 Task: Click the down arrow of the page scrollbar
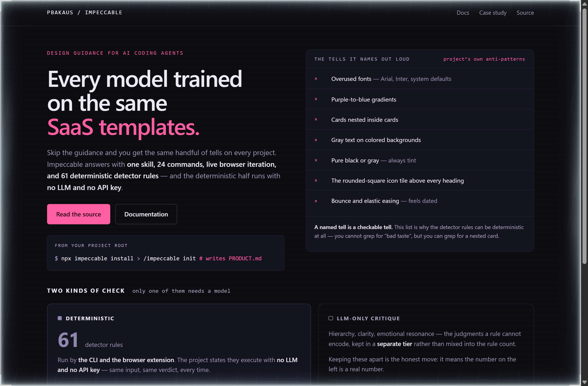click(584, 382)
